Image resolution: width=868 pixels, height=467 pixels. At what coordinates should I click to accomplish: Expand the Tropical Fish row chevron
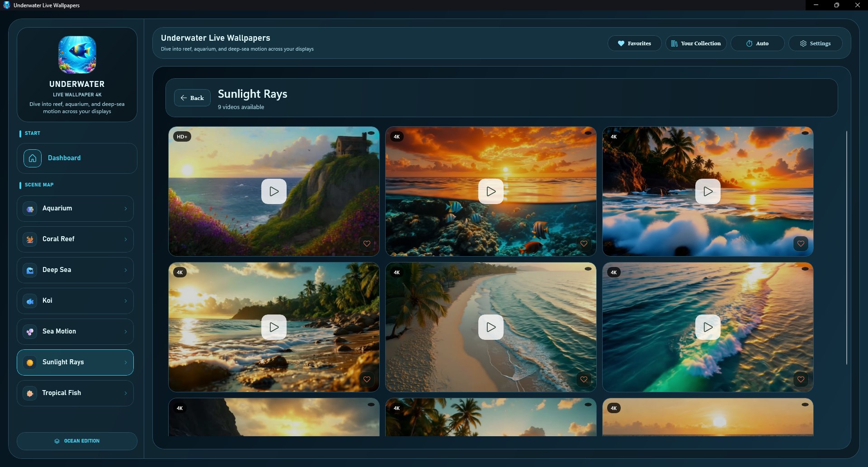click(126, 393)
